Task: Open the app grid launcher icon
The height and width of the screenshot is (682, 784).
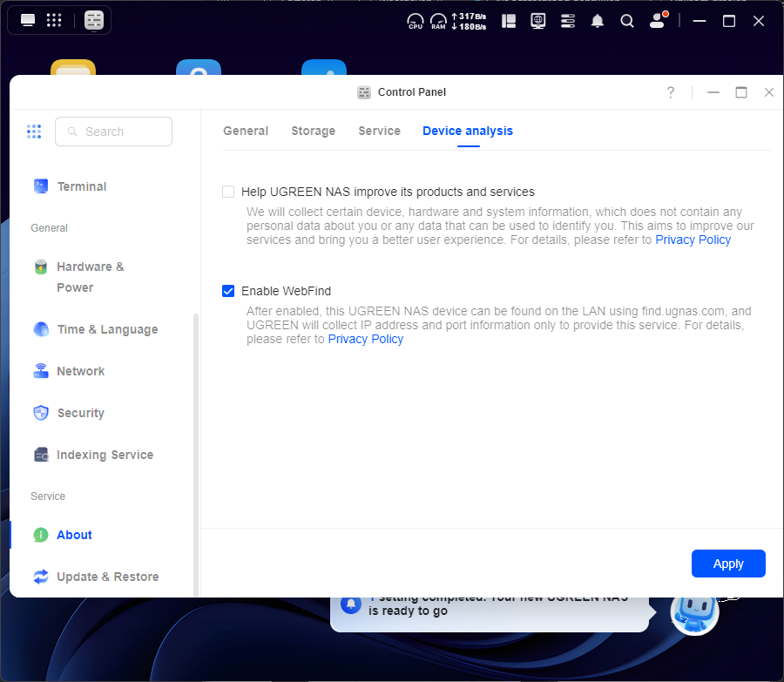Action: click(x=53, y=20)
